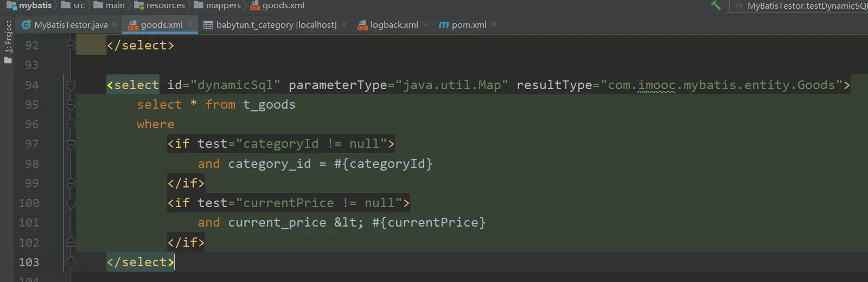Click the #{categoryId} parameter
The image size is (868, 282).
tap(383, 164)
